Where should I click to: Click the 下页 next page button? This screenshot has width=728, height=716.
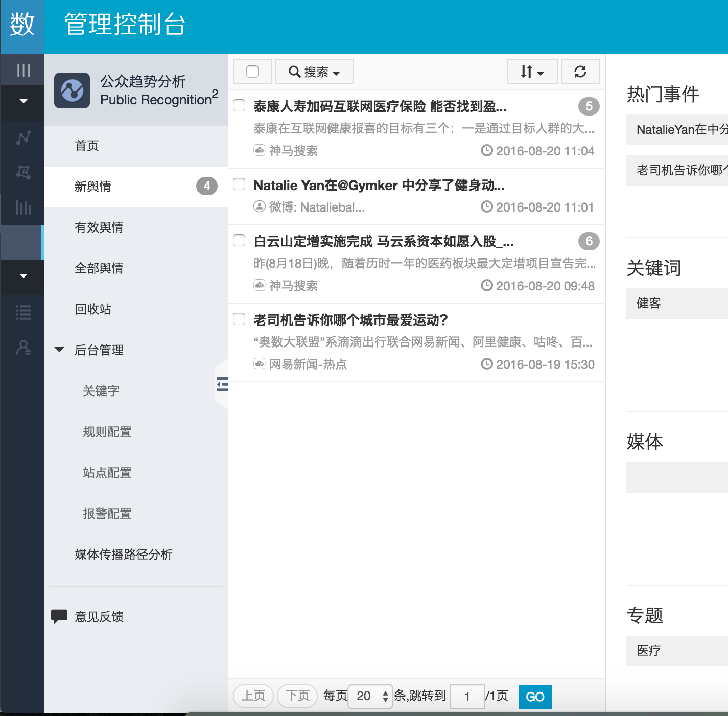(x=297, y=696)
